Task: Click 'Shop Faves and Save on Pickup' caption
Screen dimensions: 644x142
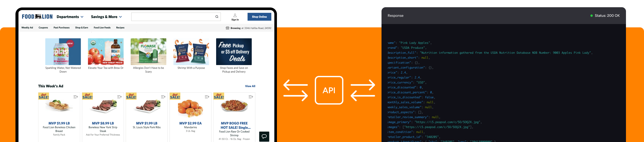Action: tap(234, 70)
